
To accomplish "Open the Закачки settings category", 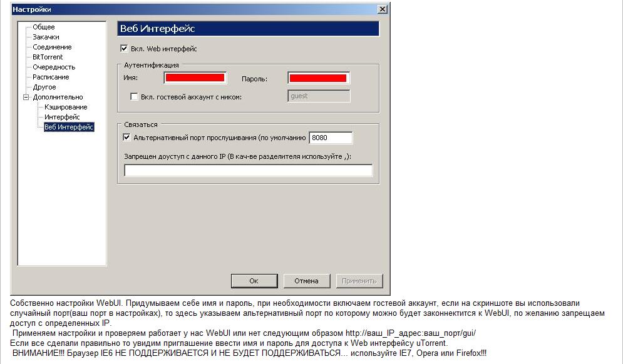I will (46, 37).
